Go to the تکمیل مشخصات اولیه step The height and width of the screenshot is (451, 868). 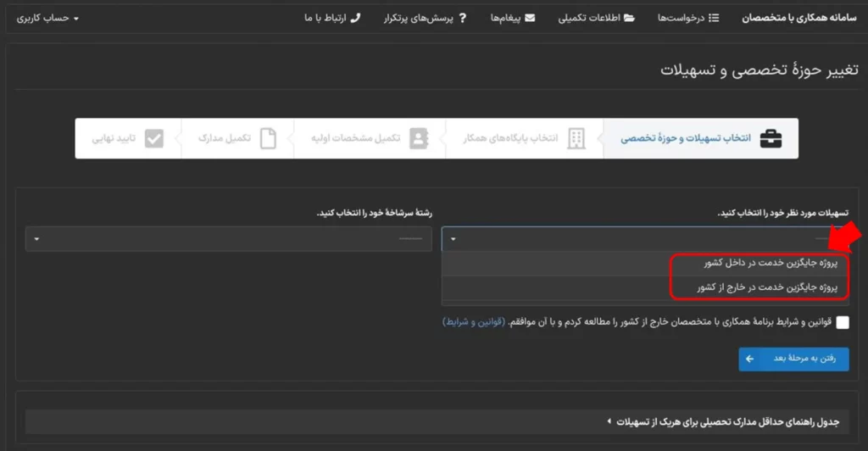coord(370,138)
